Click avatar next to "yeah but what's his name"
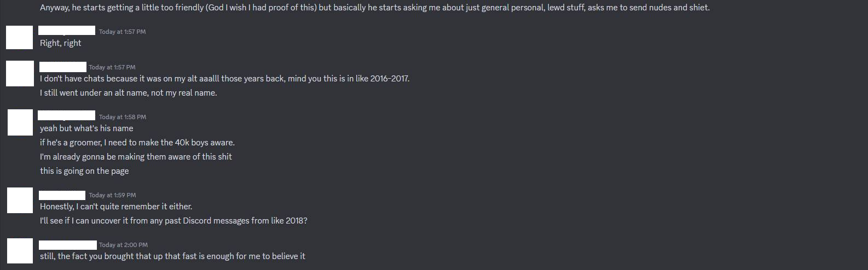Screen dimensions: 868x270 (20, 122)
